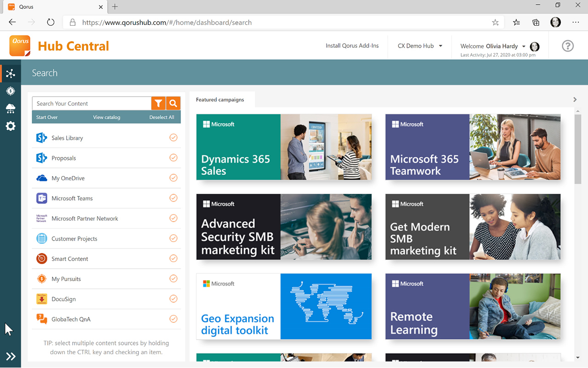Open the settings gear in sidebar
588x368 pixels.
click(11, 126)
